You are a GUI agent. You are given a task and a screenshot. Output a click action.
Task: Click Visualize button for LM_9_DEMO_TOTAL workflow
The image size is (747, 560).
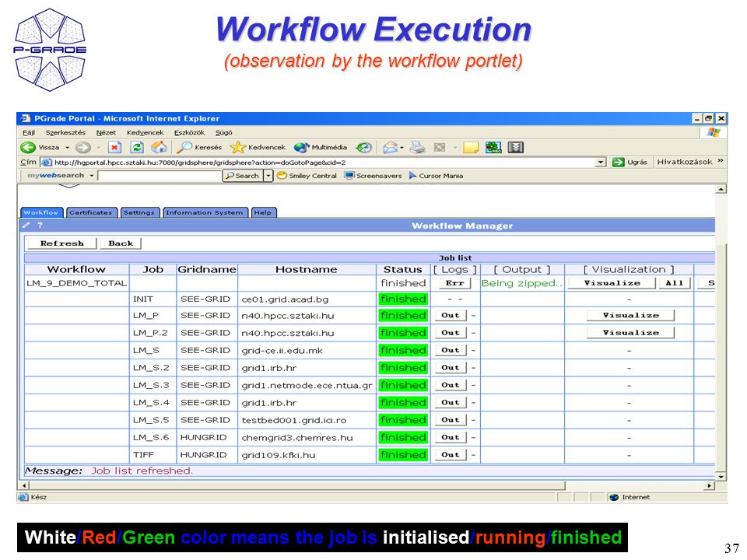pyautogui.click(x=612, y=283)
